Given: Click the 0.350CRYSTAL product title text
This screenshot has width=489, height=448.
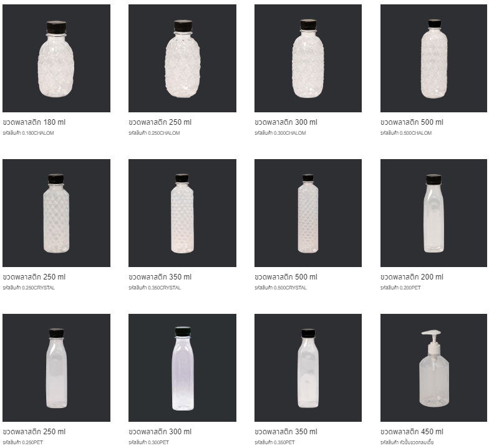Looking at the screenshot, I should pyautogui.click(x=160, y=277).
